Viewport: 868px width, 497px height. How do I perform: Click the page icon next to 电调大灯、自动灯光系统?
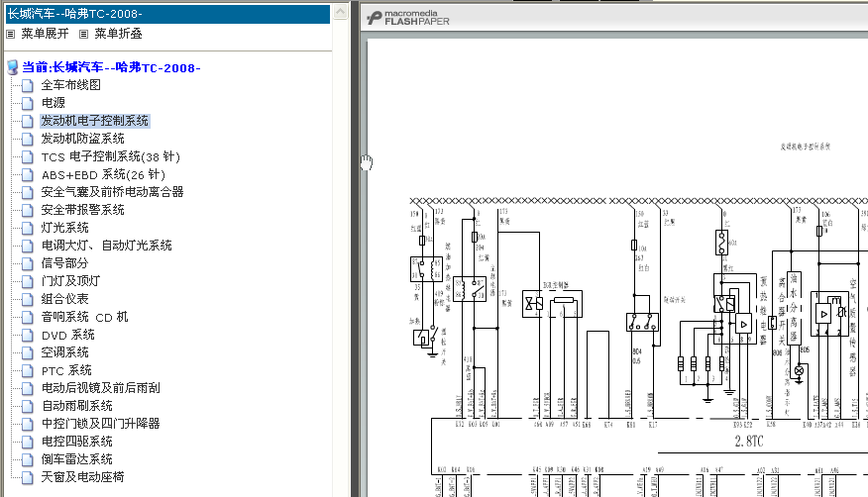point(27,246)
